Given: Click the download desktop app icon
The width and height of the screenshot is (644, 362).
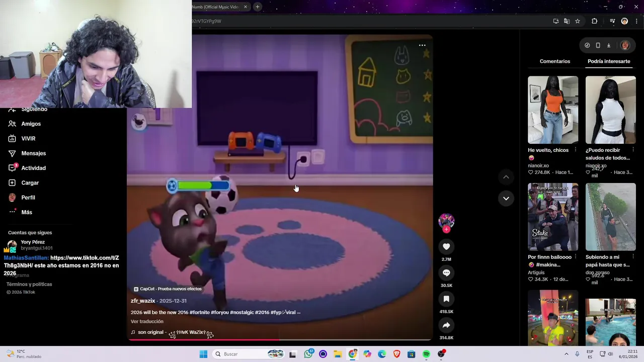Looking at the screenshot, I should tap(608, 45).
